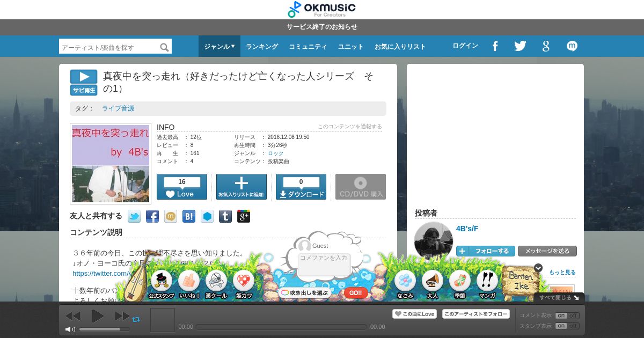Viewport: 644px width, 338px height.
Task: Open the twitter.com URL in description
Action: coord(102,273)
